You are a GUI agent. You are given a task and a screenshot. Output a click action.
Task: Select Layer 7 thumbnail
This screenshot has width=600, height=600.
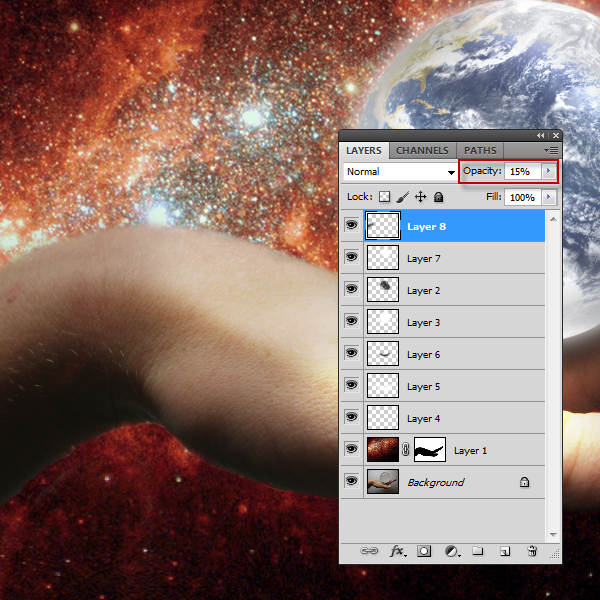pyautogui.click(x=383, y=258)
